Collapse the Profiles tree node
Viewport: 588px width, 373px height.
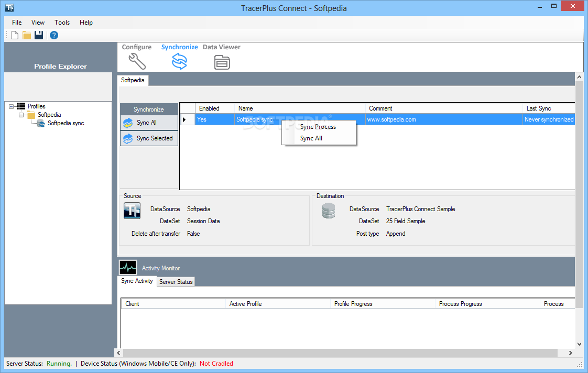(11, 106)
